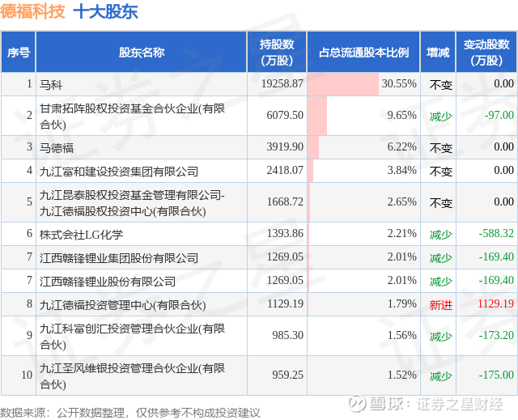The height and width of the screenshot is (420, 518).
Task: Click the 德福科技 title text
Action: coord(32,11)
